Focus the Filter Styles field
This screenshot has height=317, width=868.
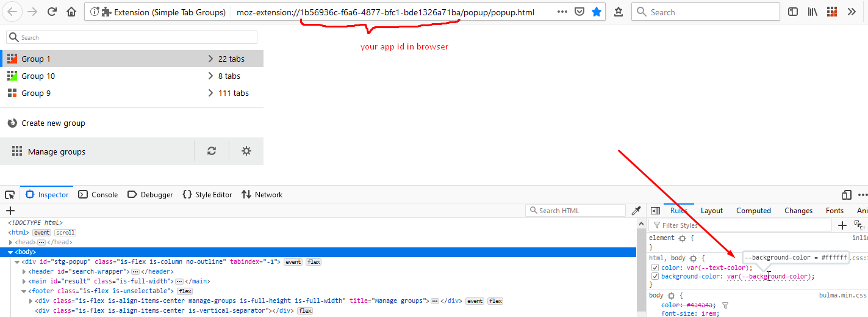coord(740,225)
